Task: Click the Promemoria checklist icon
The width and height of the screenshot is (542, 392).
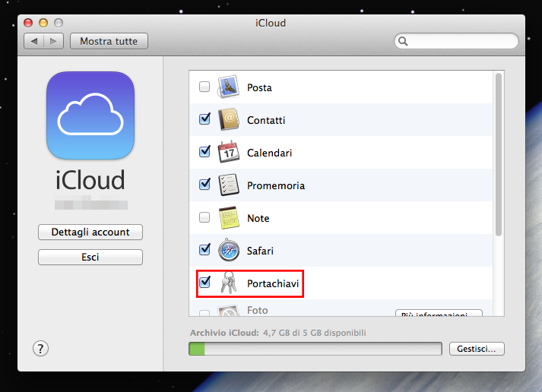Action: click(x=229, y=185)
